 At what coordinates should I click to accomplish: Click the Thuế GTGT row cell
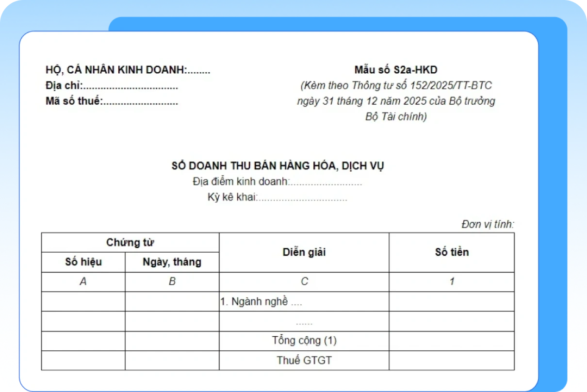coord(304,360)
